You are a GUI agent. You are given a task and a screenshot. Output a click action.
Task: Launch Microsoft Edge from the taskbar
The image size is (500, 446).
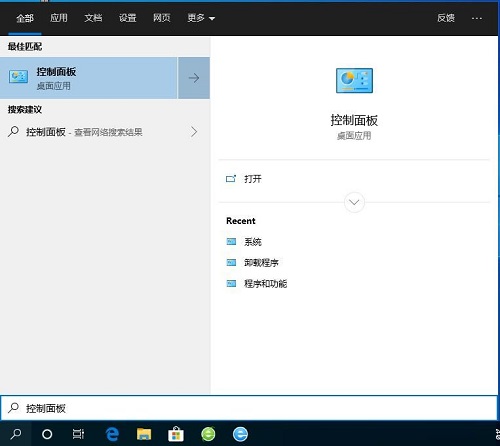coord(112,434)
